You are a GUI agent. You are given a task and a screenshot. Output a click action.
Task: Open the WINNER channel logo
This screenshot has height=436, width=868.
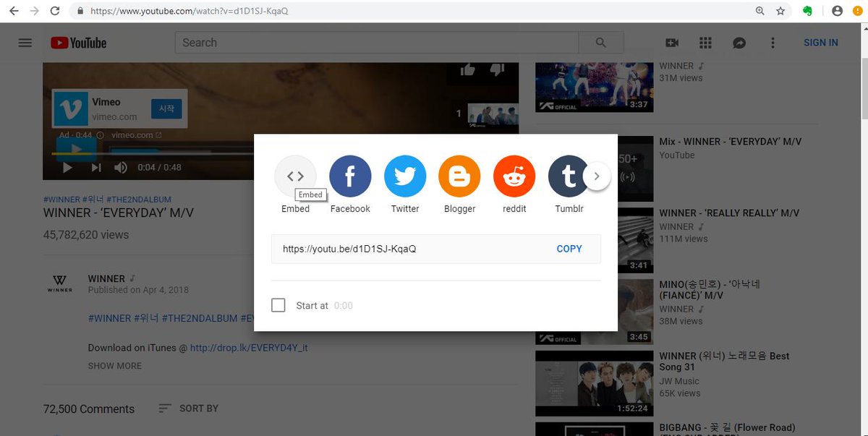(59, 283)
